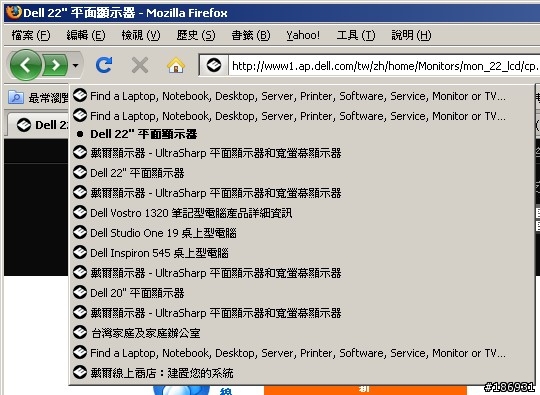Click the URL address field
540x395 pixels.
[384, 65]
